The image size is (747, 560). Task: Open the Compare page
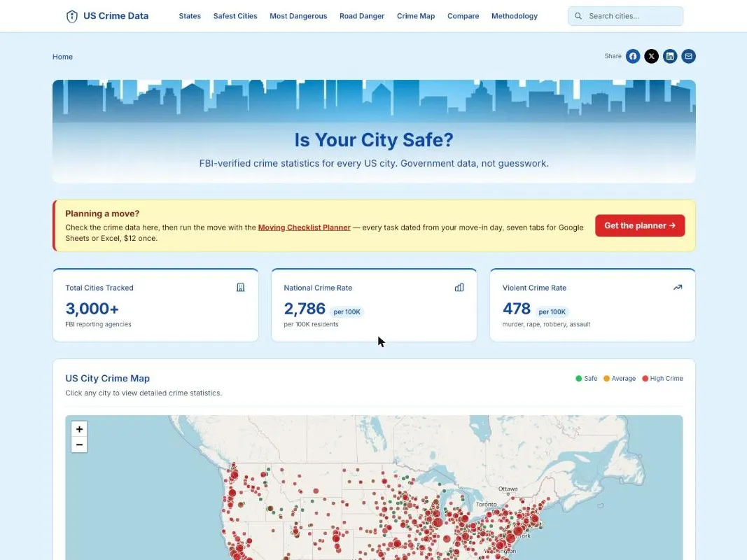click(463, 16)
